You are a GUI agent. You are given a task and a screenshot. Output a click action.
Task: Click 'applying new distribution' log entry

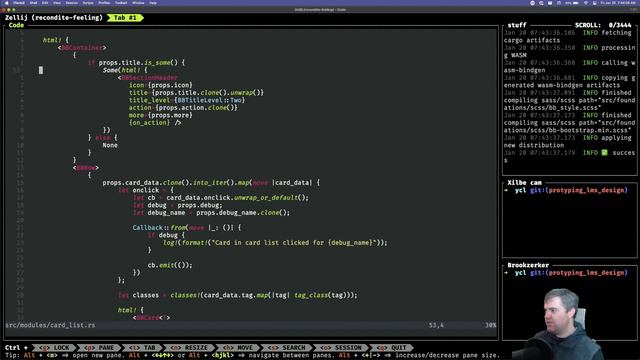(569, 142)
